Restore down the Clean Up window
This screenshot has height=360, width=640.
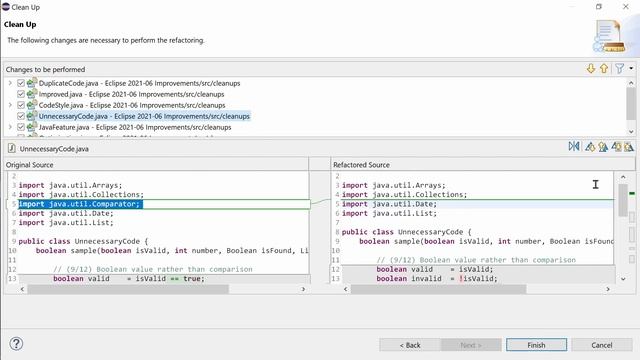[599, 7]
